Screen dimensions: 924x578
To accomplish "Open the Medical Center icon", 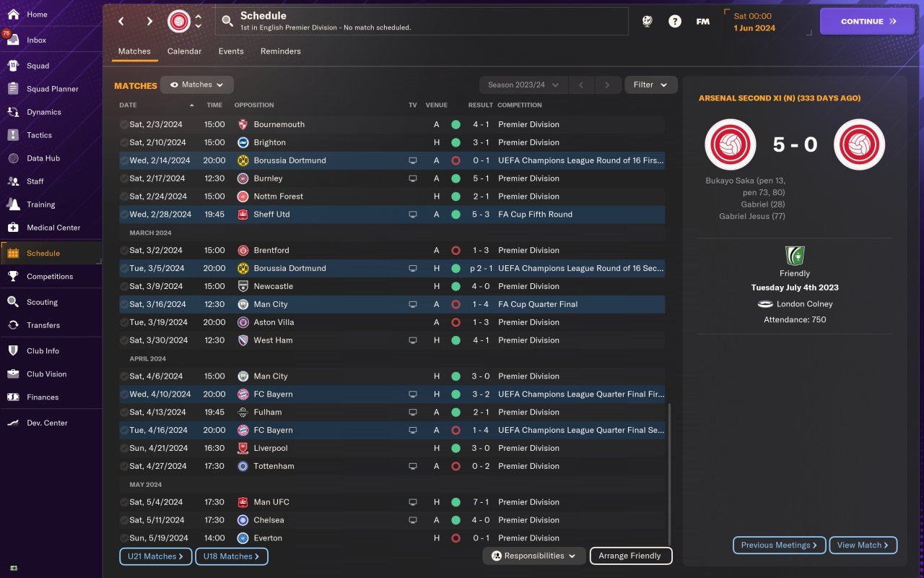I will point(13,228).
